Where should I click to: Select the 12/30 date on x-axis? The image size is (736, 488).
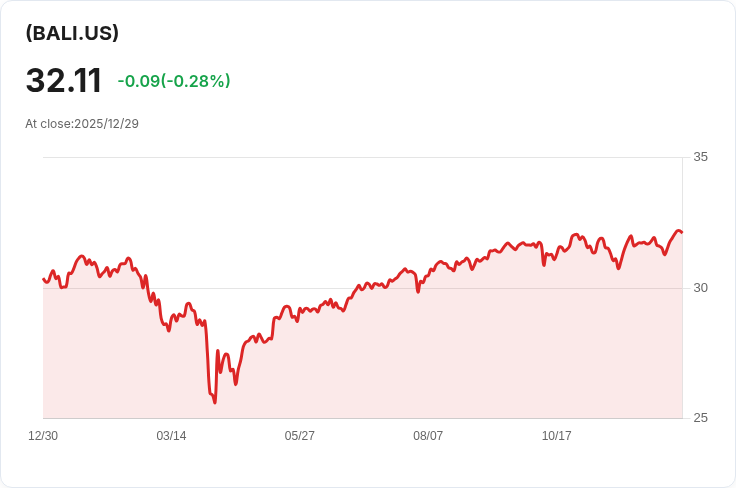point(43,436)
